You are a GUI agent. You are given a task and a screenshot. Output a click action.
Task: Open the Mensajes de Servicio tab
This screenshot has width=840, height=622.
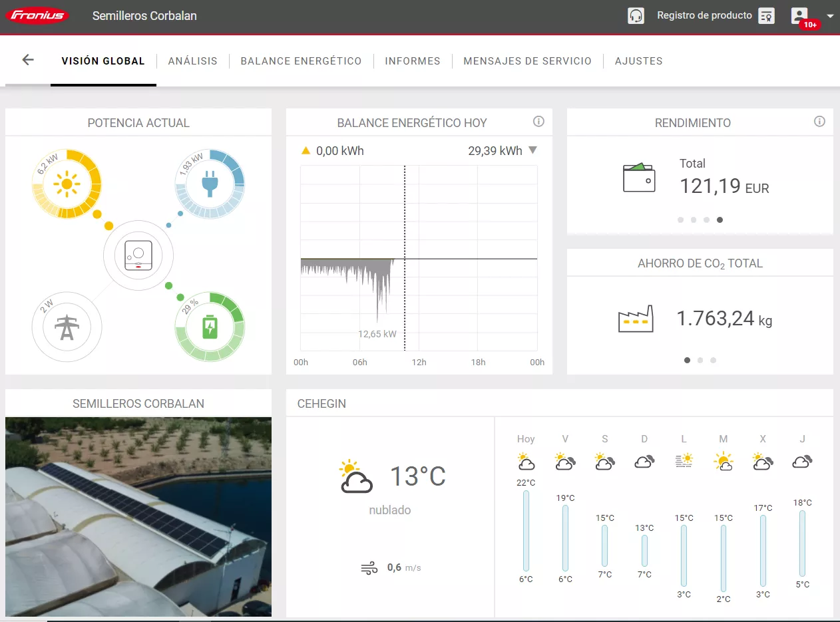pos(527,61)
